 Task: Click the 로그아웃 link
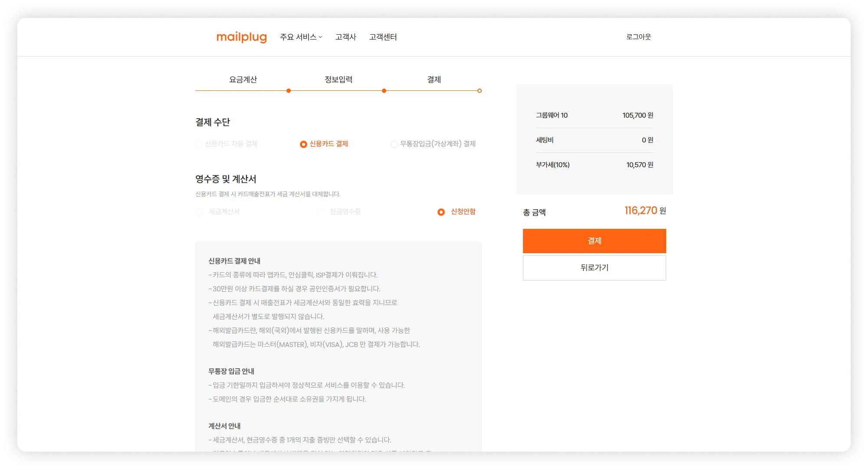[638, 37]
